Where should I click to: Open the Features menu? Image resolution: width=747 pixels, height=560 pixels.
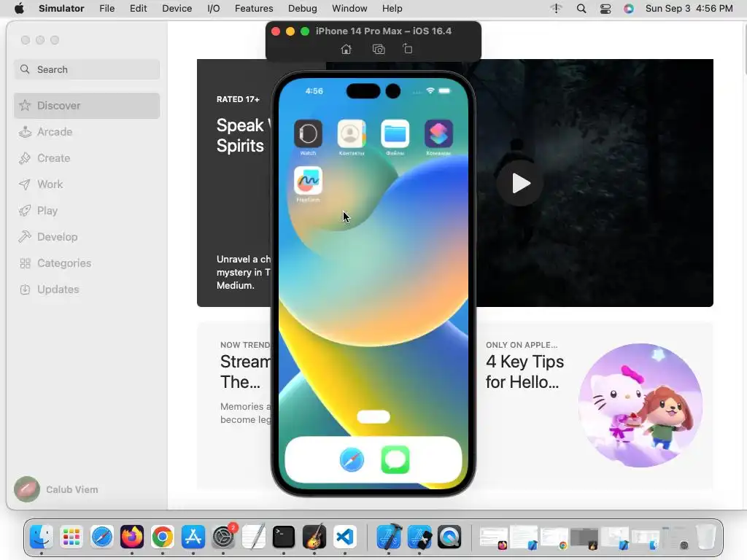(x=254, y=9)
